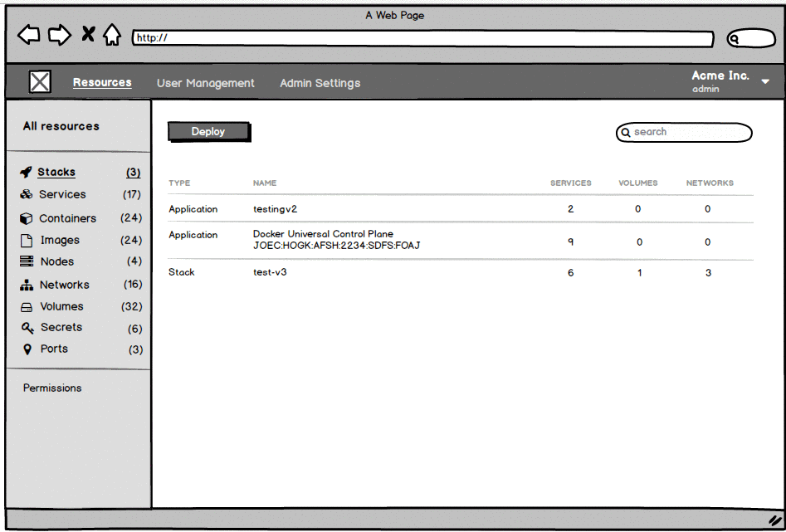Click services value 9 for Docker UCP
This screenshot has height=532, width=786.
570,242
